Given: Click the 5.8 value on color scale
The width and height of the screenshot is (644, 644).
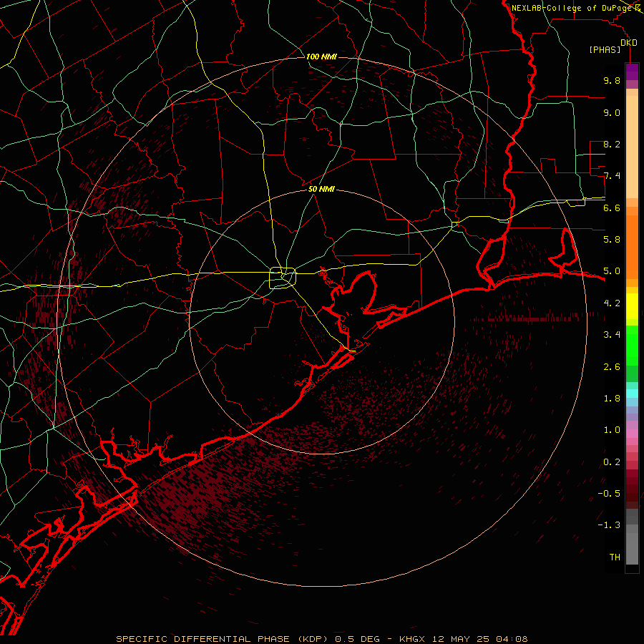Looking at the screenshot, I should [612, 240].
